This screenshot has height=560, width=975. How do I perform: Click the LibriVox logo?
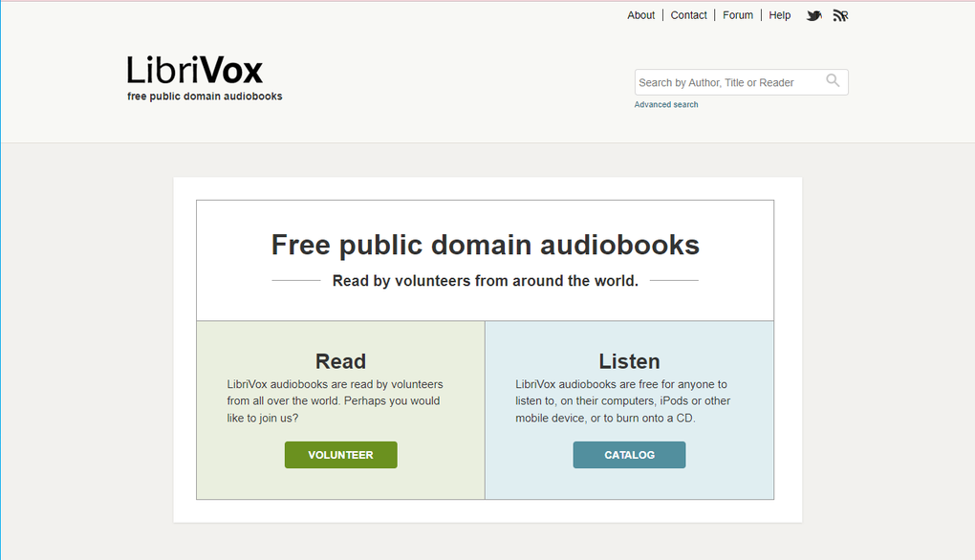coord(194,70)
